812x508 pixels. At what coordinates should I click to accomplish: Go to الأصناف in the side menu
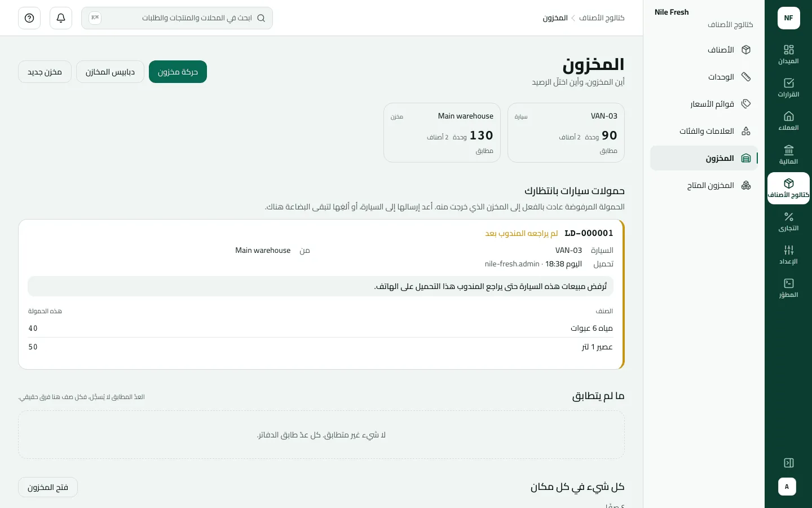pyautogui.click(x=704, y=50)
